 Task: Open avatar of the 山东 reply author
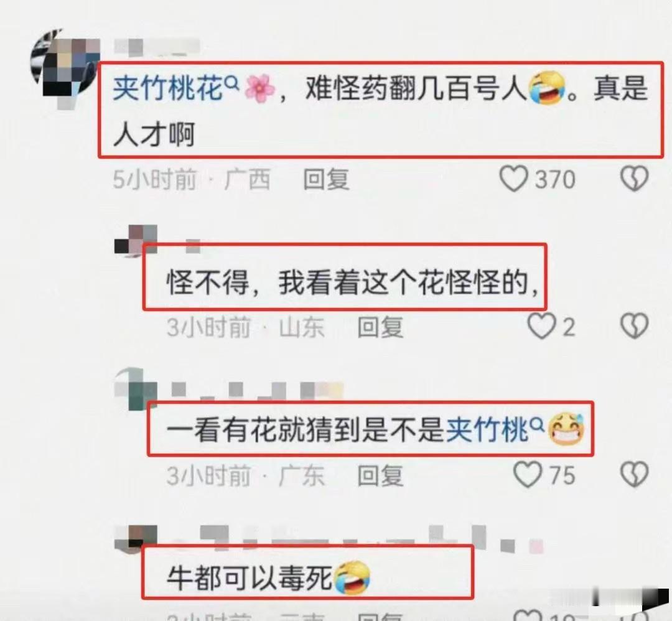pos(136,240)
